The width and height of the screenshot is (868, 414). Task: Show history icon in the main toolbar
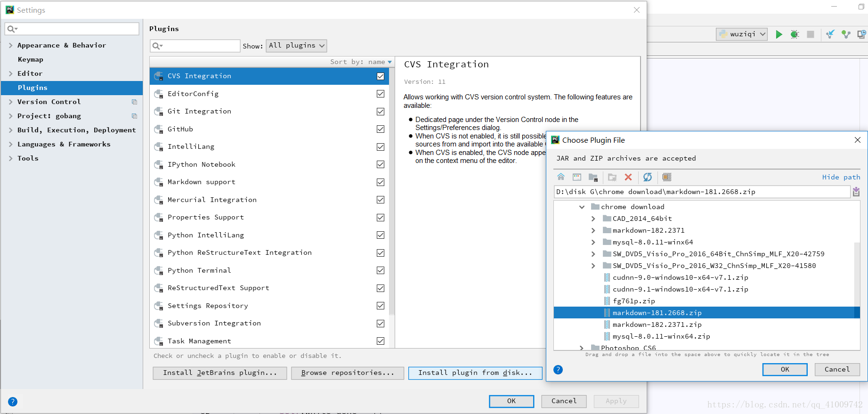tap(862, 34)
